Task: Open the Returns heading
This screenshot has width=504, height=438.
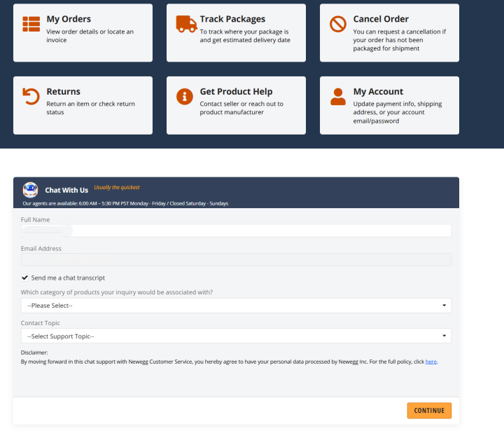Action: tap(63, 91)
